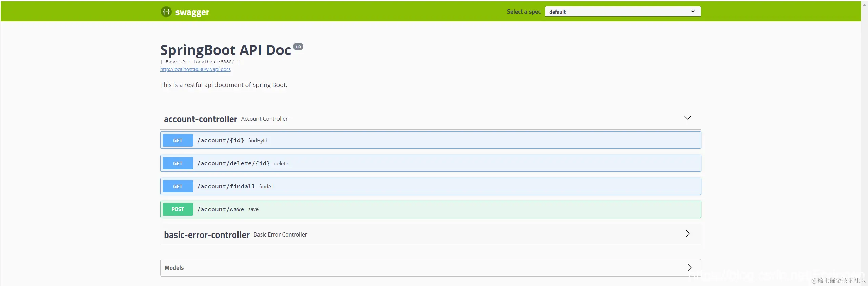Screen dimensions: 868x286
Task: Open the api-docs URL link
Action: [x=195, y=69]
